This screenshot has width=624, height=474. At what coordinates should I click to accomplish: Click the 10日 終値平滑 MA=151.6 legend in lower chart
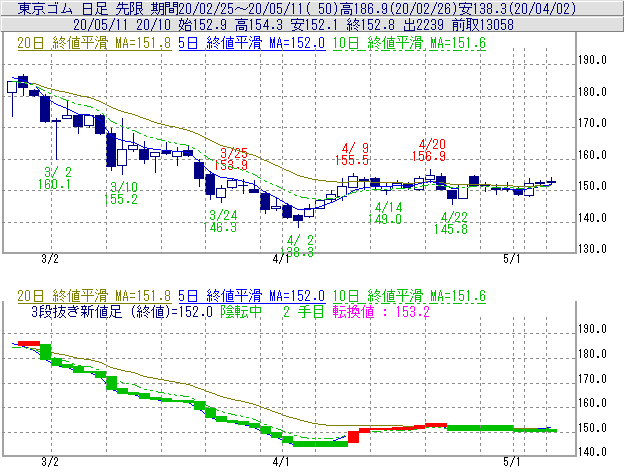click(x=409, y=296)
